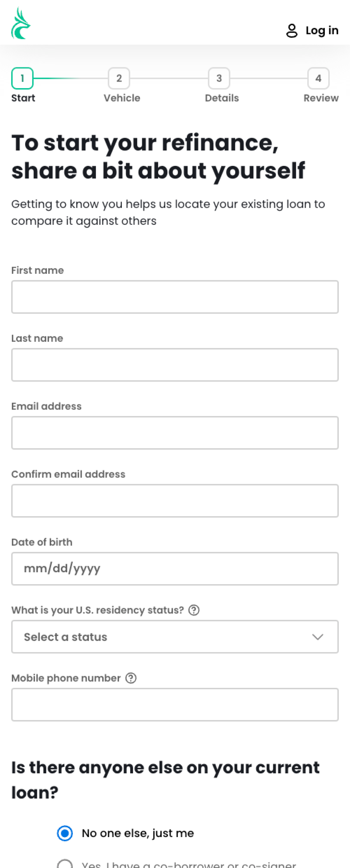
Task: Click the user profile icon
Action: 292,31
